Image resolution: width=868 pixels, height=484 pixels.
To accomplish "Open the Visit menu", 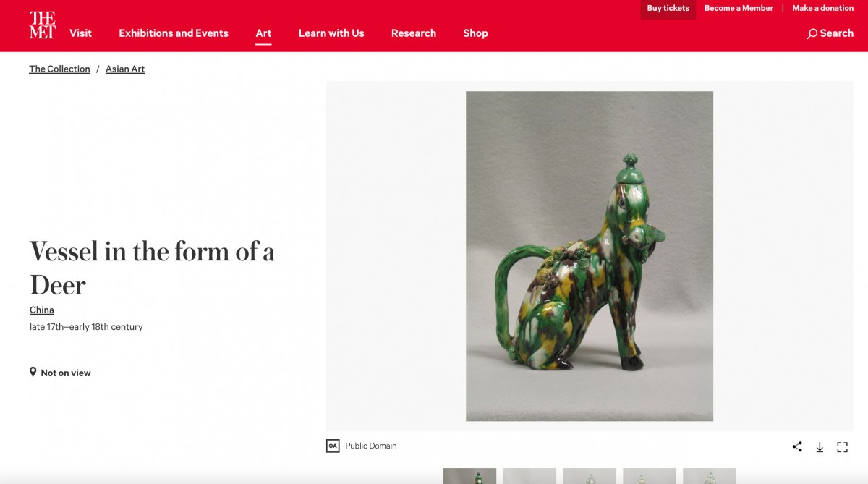I will [80, 33].
